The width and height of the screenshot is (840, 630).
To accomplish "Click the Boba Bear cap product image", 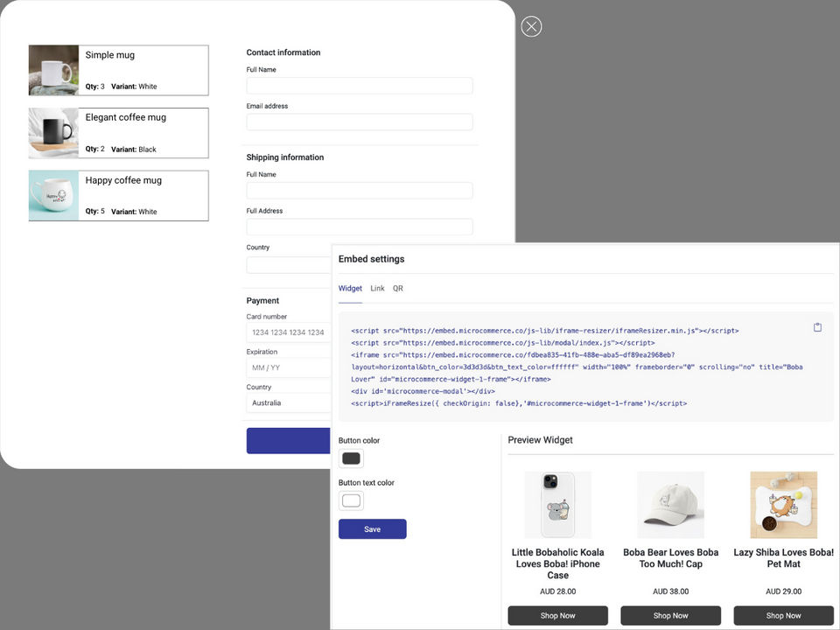I will pyautogui.click(x=670, y=505).
